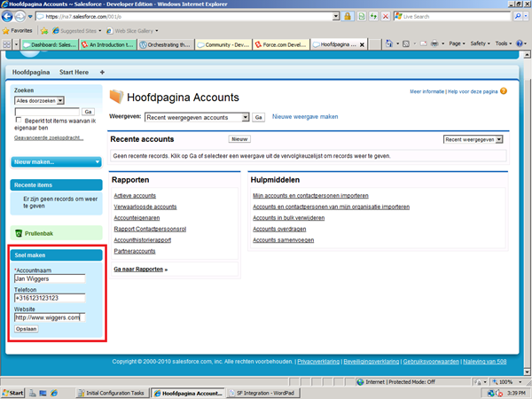Image resolution: width=532 pixels, height=399 pixels.
Task: Click the Accounts folder icon
Action: pyautogui.click(x=116, y=97)
